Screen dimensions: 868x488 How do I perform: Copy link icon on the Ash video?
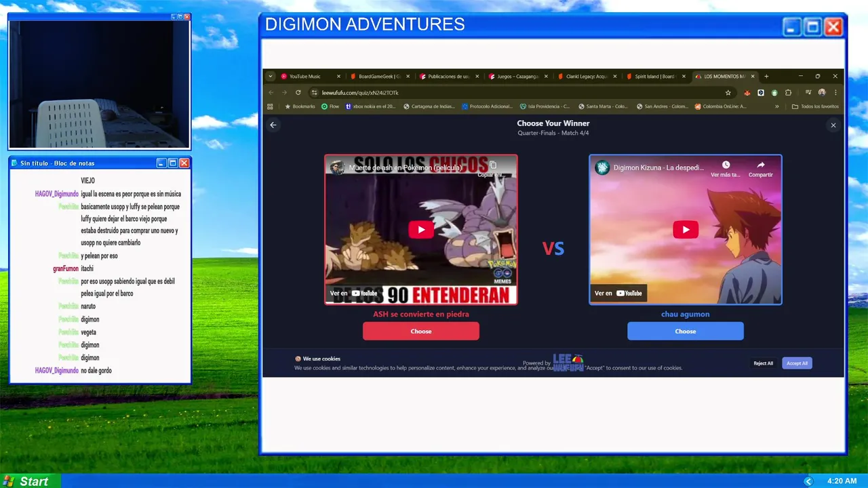pyautogui.click(x=493, y=168)
